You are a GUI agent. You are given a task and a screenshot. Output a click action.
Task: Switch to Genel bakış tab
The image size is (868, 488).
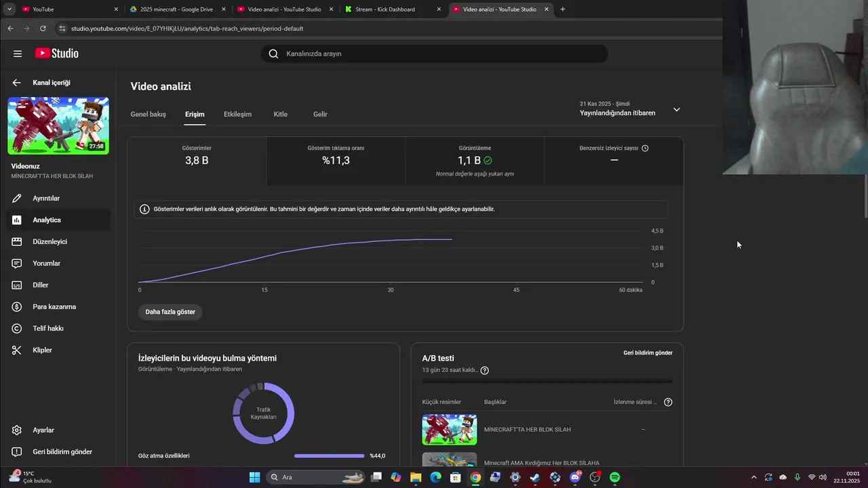coord(149,115)
